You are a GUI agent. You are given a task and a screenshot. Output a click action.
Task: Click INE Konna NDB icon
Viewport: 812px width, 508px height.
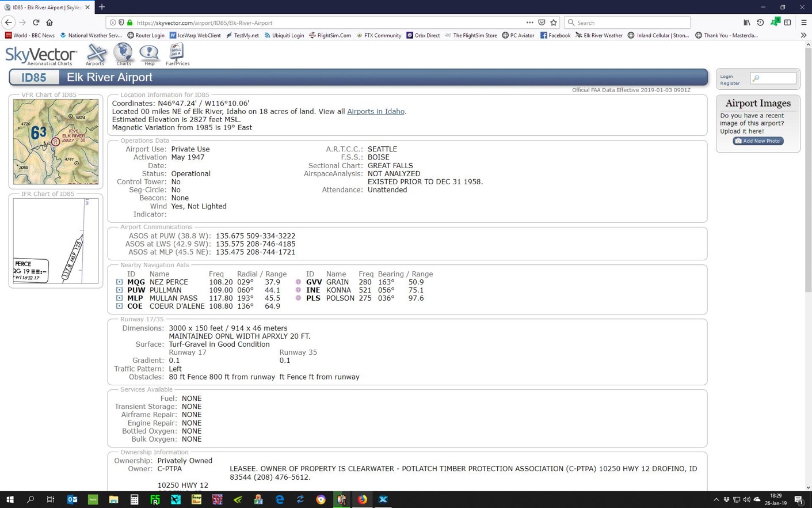(x=298, y=290)
